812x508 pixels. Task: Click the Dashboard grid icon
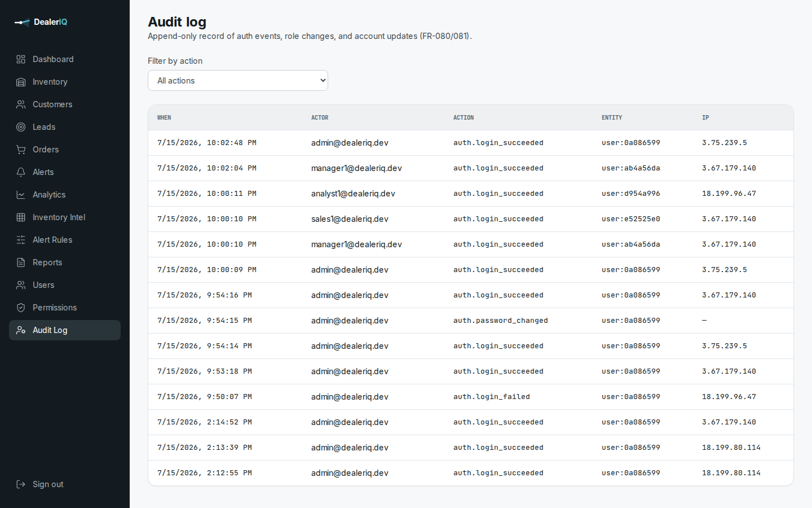point(21,59)
